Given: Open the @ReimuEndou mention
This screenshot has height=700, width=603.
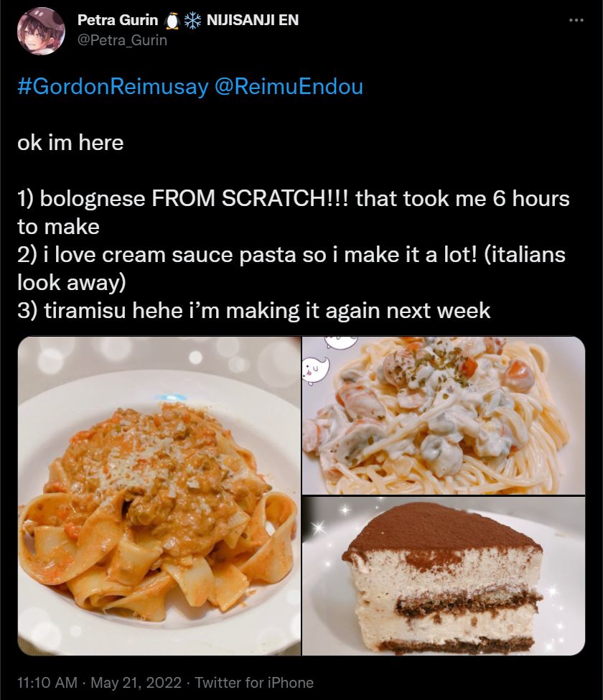Looking at the screenshot, I should click(289, 86).
